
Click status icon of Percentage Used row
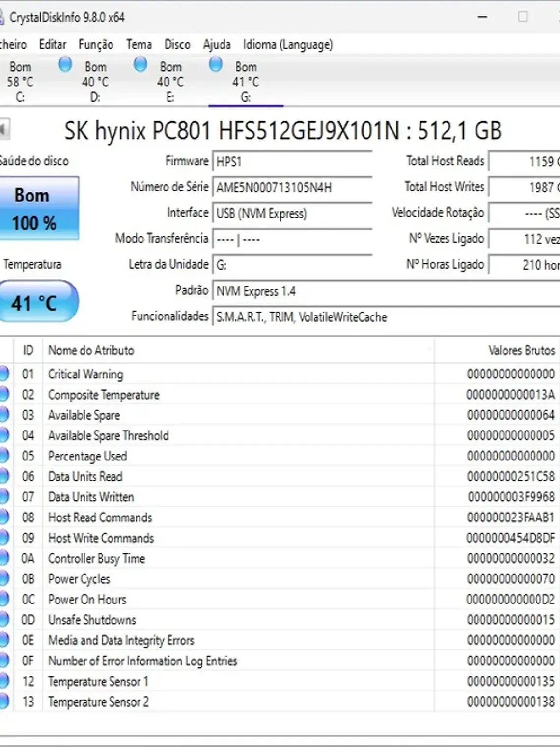pos(4,456)
